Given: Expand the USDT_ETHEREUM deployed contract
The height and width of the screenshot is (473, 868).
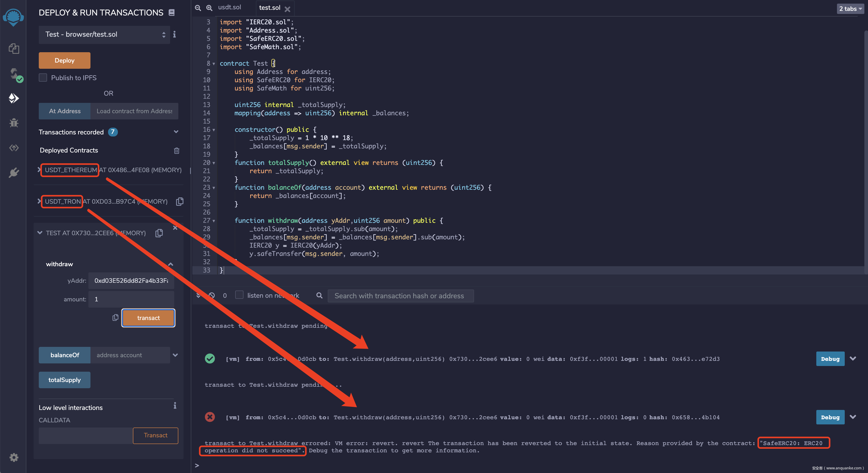Looking at the screenshot, I should tap(39, 170).
